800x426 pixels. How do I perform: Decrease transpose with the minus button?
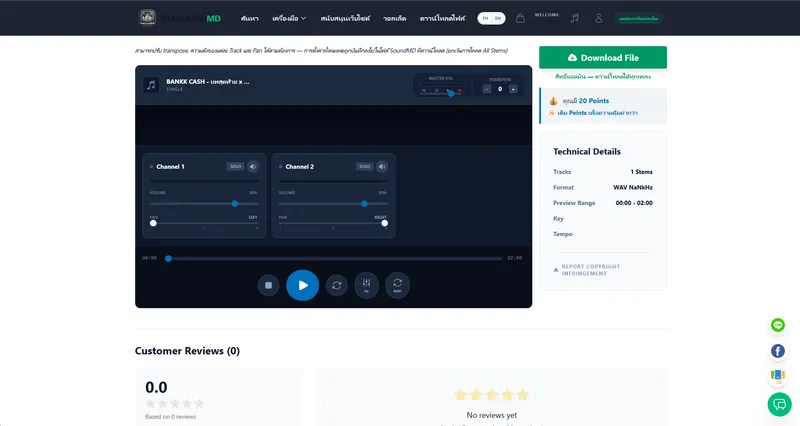pos(487,89)
